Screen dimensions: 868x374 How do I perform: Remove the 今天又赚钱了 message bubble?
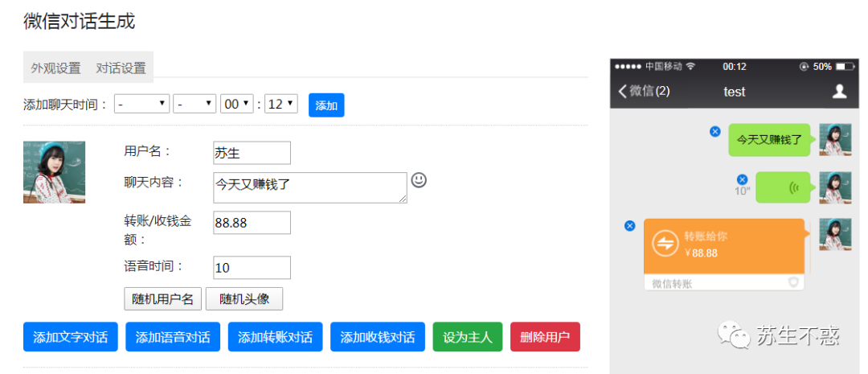click(x=715, y=131)
